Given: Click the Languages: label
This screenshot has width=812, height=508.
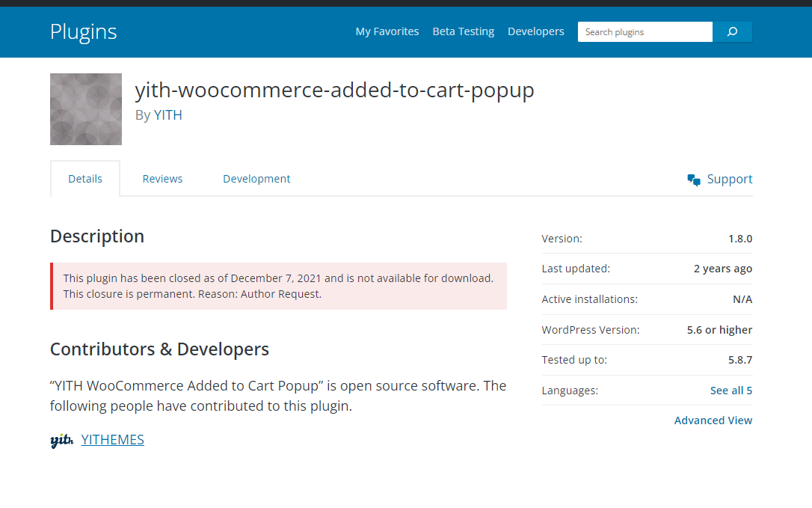Looking at the screenshot, I should coord(570,391).
